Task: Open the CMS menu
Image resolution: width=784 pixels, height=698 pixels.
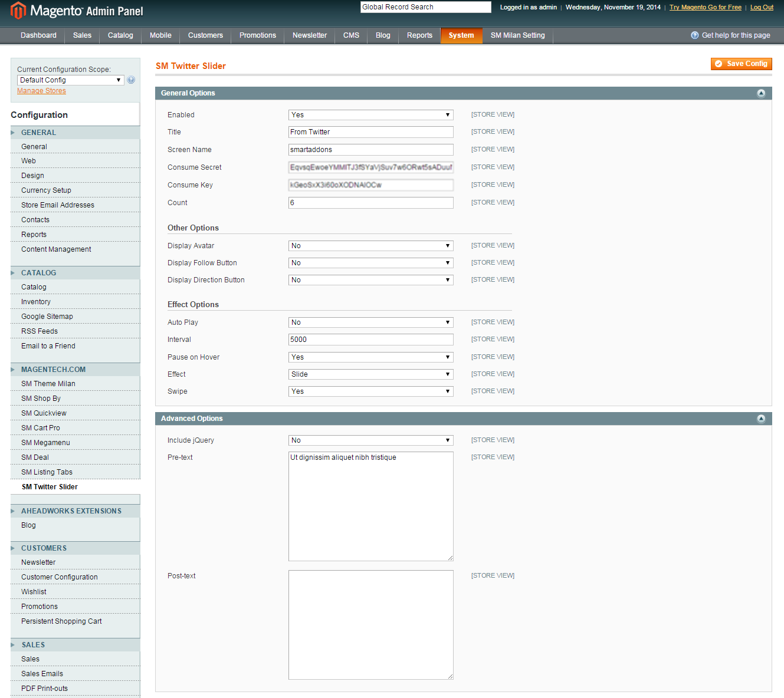Action: pyautogui.click(x=351, y=35)
